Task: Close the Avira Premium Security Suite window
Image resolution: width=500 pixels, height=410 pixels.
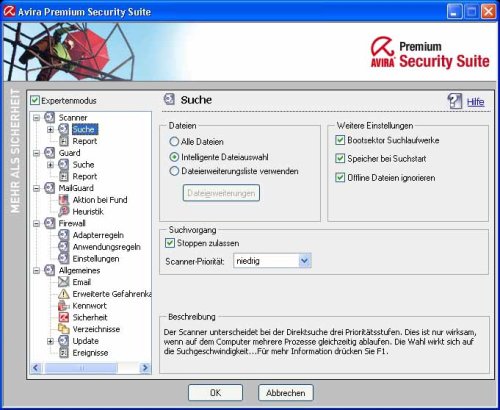Action: (x=488, y=12)
